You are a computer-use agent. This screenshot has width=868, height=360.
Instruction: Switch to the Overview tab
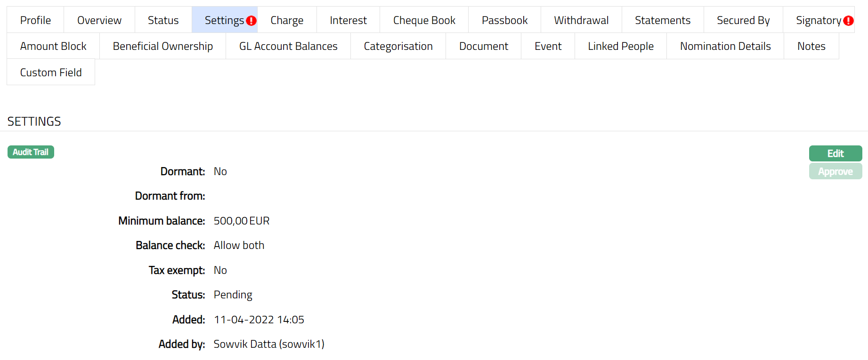[99, 20]
